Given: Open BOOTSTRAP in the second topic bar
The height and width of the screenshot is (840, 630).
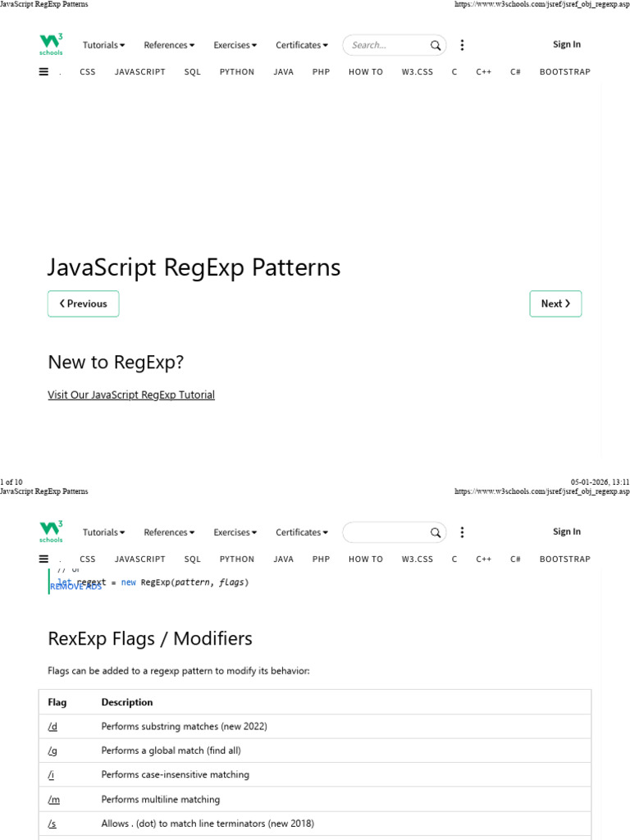Looking at the screenshot, I should click(x=564, y=559).
